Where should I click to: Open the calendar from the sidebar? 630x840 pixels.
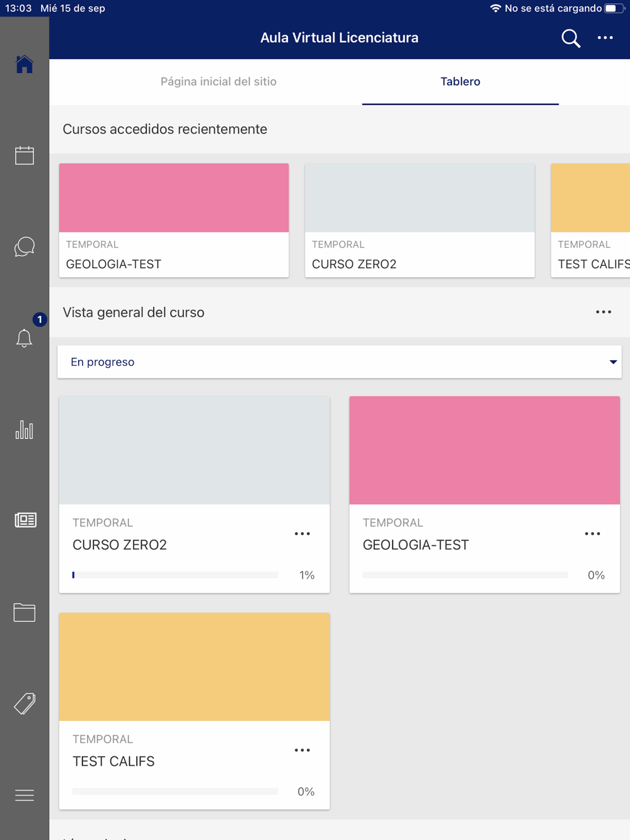(25, 156)
